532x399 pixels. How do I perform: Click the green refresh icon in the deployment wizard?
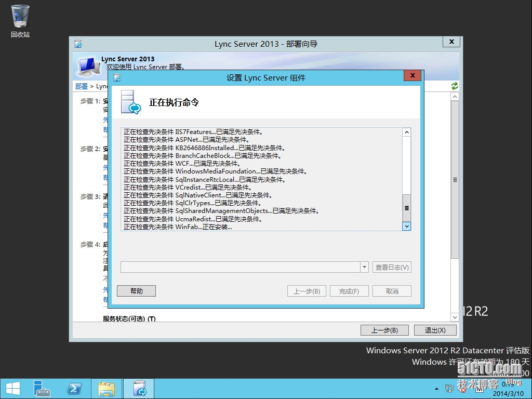coord(455,86)
